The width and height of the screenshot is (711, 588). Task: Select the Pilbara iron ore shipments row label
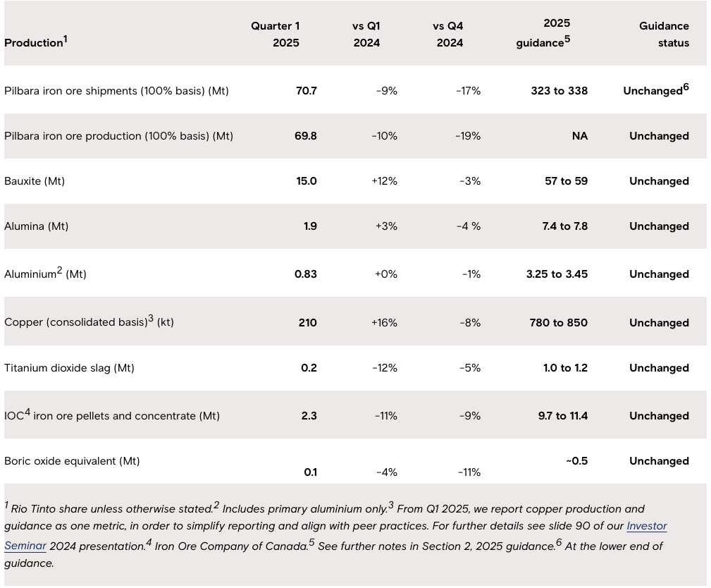pyautogui.click(x=116, y=91)
